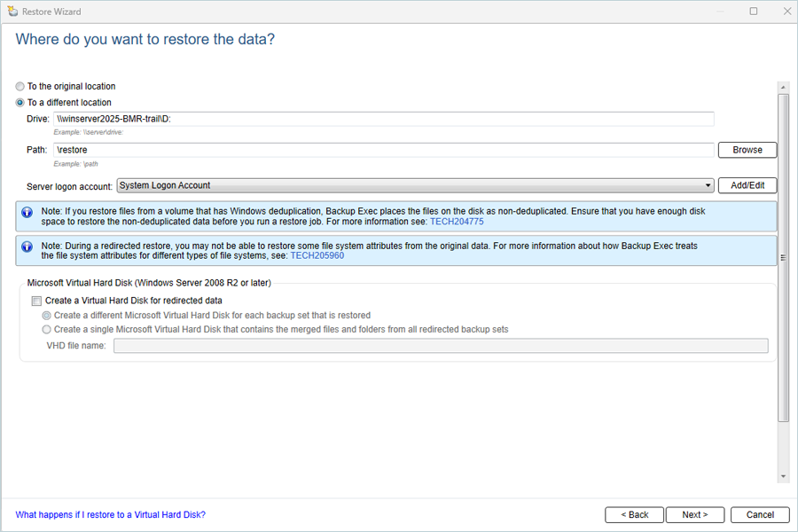Close the Restore Wizard window
This screenshot has height=532, width=798.
(786, 12)
